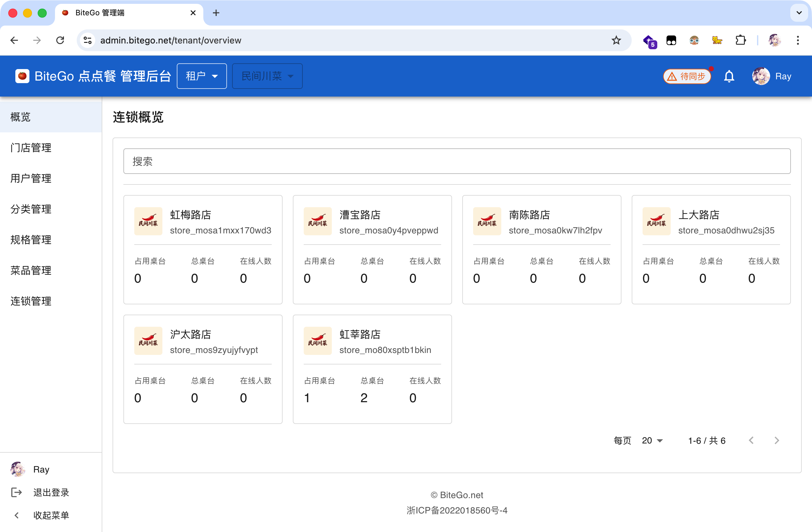The width and height of the screenshot is (812, 532).
Task: Click the 1-6 / 共 6 pagination text
Action: coord(707,440)
